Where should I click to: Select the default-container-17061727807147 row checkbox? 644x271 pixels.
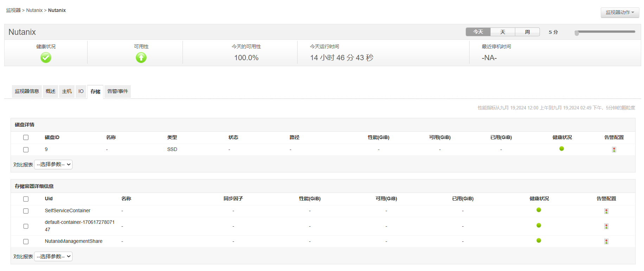pos(26,226)
